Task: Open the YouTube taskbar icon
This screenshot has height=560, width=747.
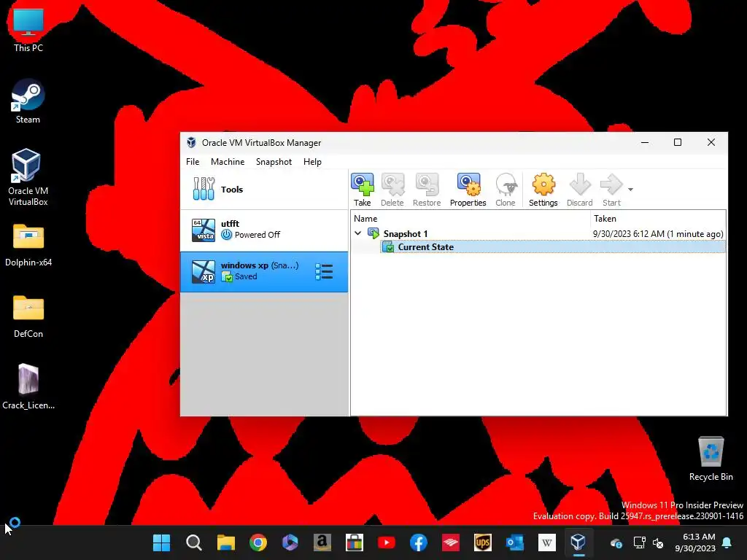Action: coord(387,542)
